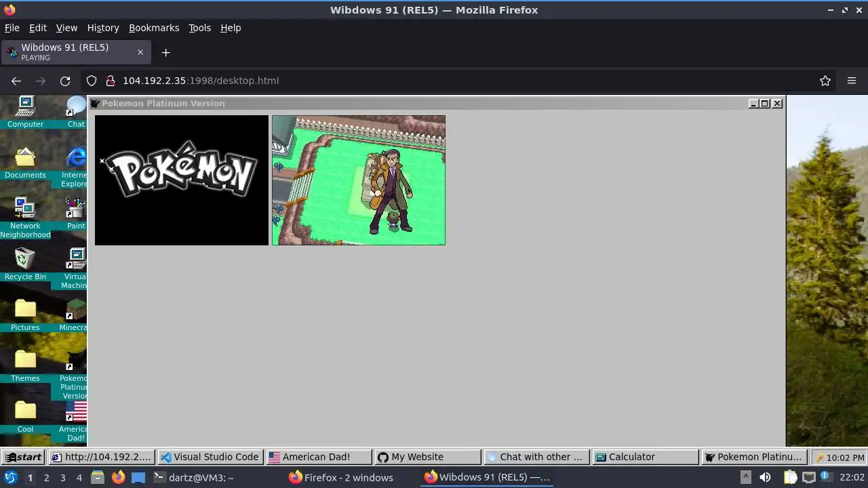Screen dimensions: 868x488
Task: Go back one page in Firefox
Action: (16, 81)
